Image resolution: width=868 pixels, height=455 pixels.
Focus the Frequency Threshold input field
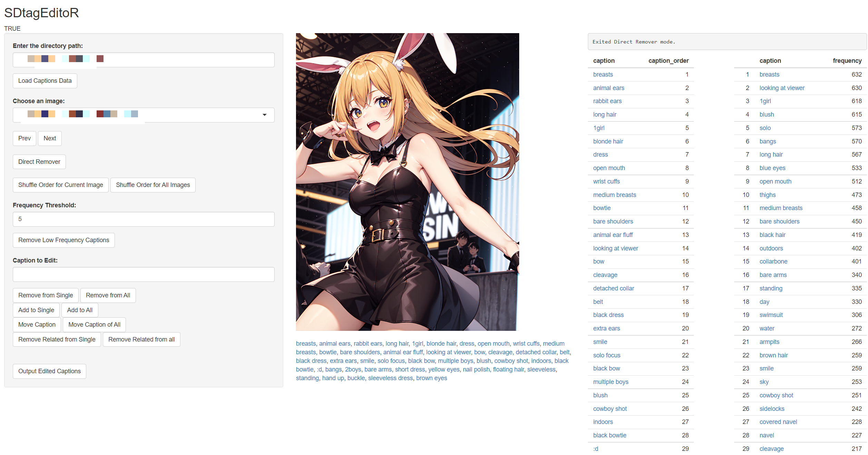[x=144, y=219]
